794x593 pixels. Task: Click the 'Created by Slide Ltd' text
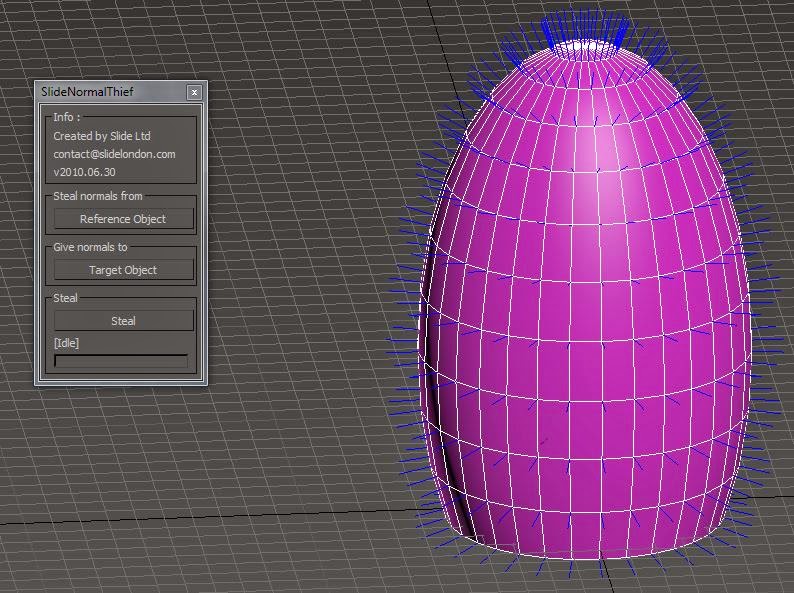tap(102, 136)
